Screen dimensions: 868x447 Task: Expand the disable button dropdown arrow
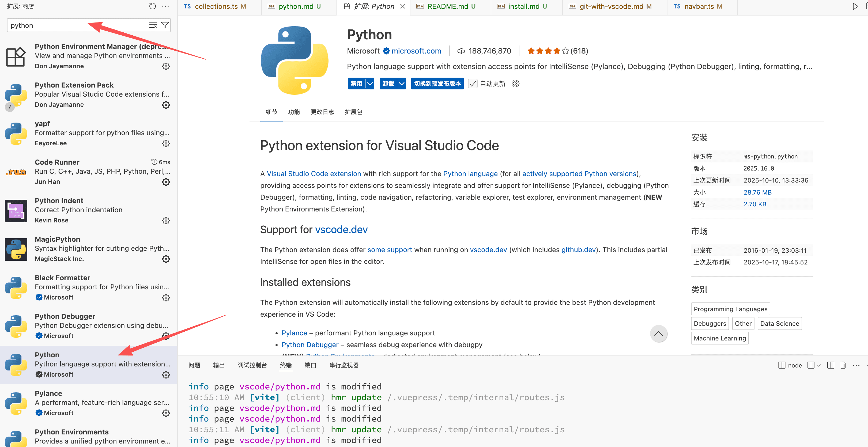click(370, 84)
